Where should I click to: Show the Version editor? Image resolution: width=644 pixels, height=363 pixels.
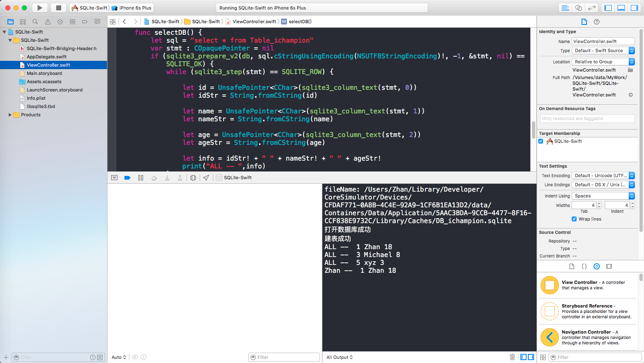tap(592, 8)
